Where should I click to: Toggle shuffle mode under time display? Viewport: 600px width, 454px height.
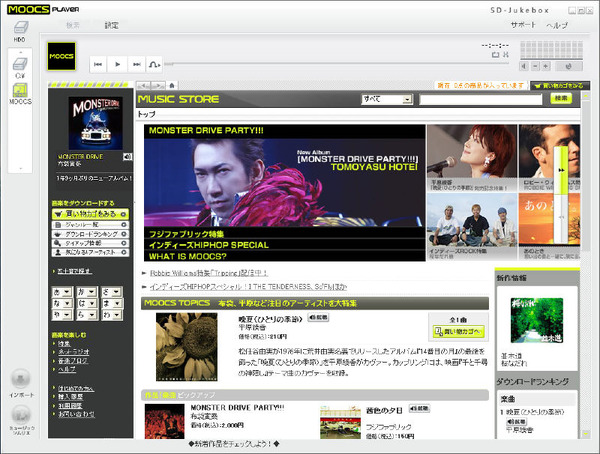coord(506,55)
